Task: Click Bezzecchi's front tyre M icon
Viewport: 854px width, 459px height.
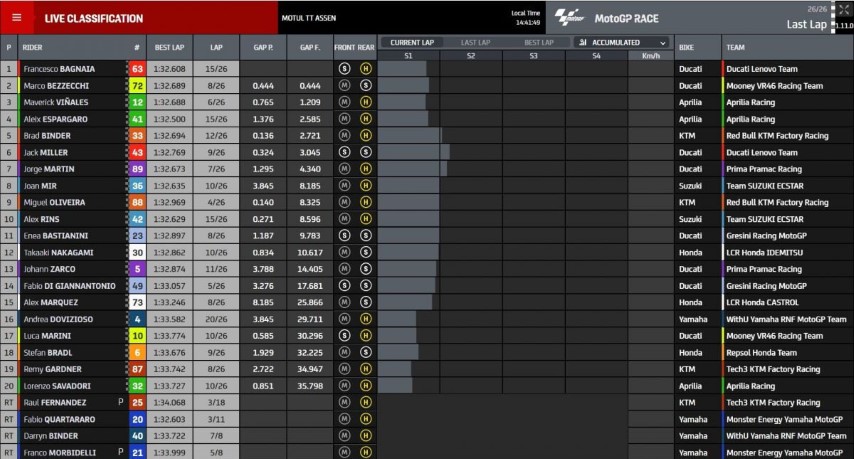Action: pos(344,85)
